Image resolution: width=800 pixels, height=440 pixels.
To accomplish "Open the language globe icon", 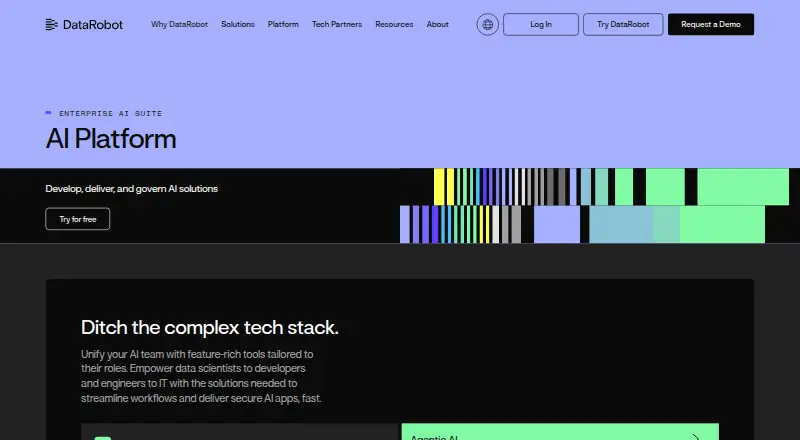I will [x=487, y=25].
